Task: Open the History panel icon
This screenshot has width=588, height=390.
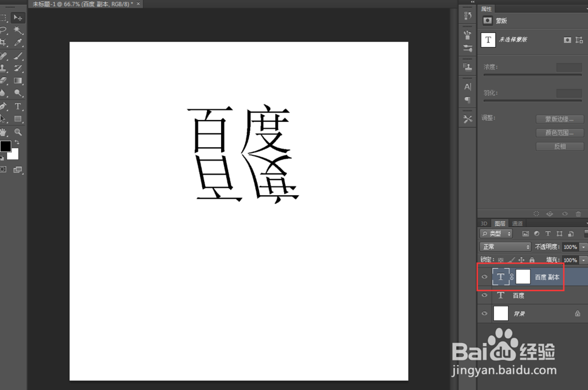Action: click(467, 16)
